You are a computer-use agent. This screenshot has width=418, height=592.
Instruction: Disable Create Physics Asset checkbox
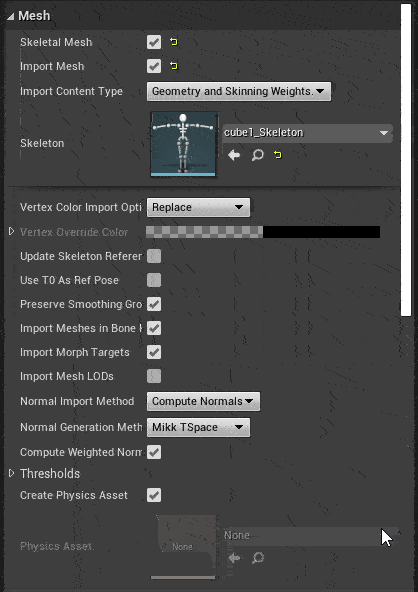(154, 495)
